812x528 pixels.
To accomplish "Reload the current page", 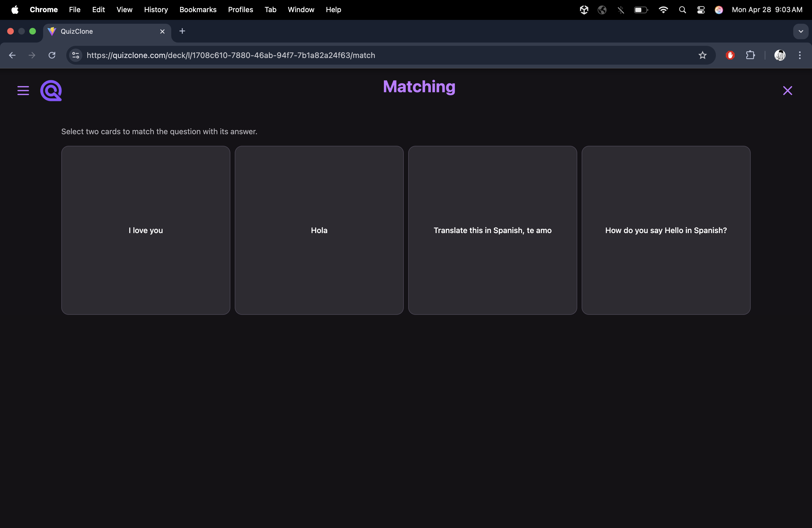I will (52, 55).
